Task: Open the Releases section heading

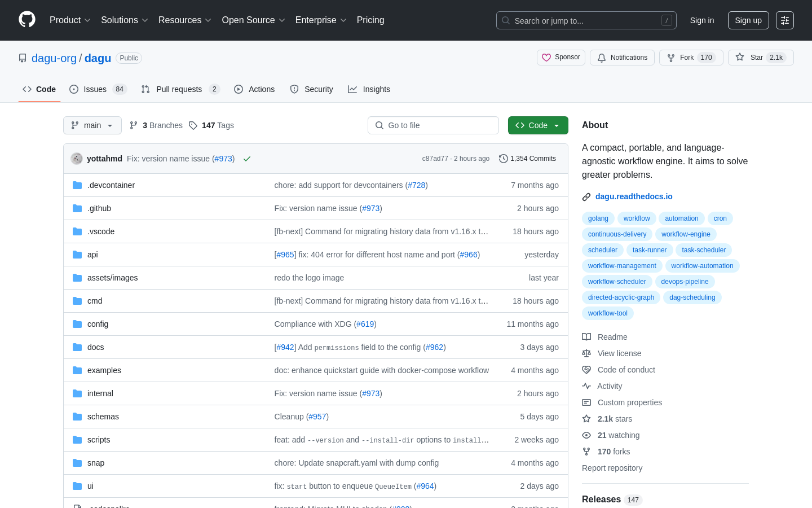Action: click(x=601, y=500)
